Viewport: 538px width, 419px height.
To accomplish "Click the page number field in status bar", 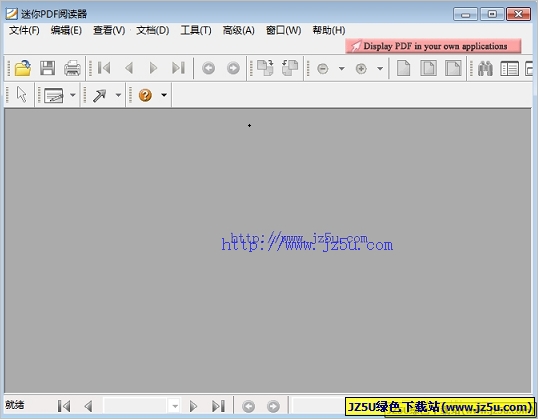I will point(135,406).
